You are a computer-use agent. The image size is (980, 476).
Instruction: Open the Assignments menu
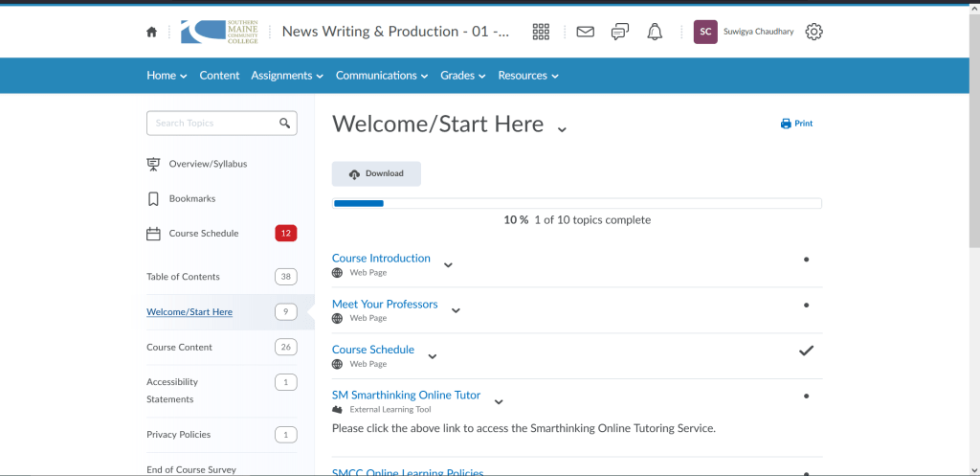point(287,76)
